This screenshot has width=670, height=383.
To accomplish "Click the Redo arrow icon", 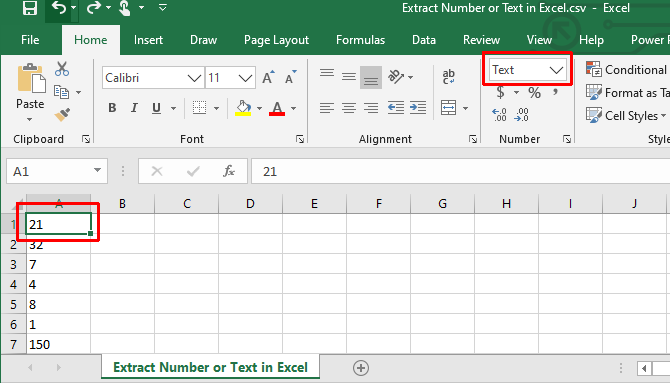I will (94, 7).
